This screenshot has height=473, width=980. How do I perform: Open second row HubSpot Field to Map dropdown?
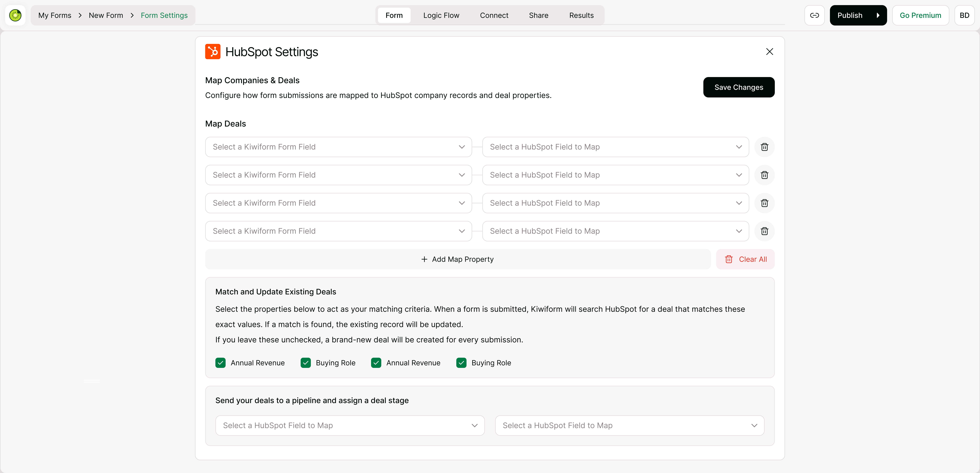pyautogui.click(x=616, y=175)
